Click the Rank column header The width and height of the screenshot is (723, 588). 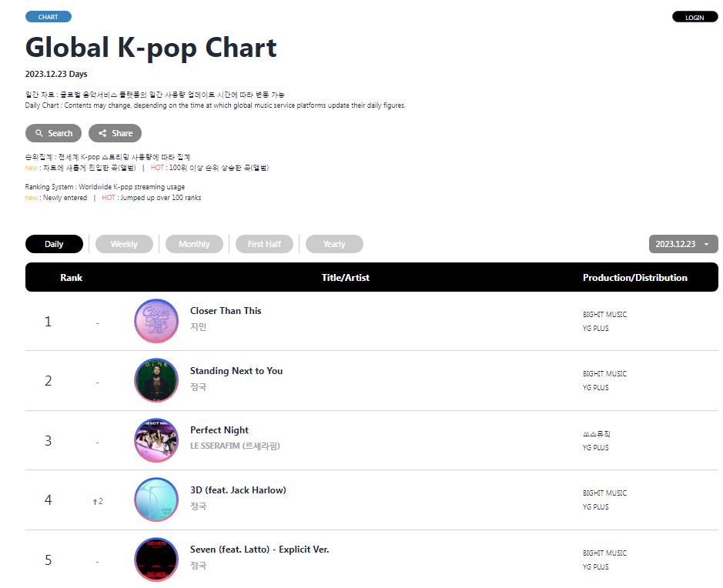[71, 278]
